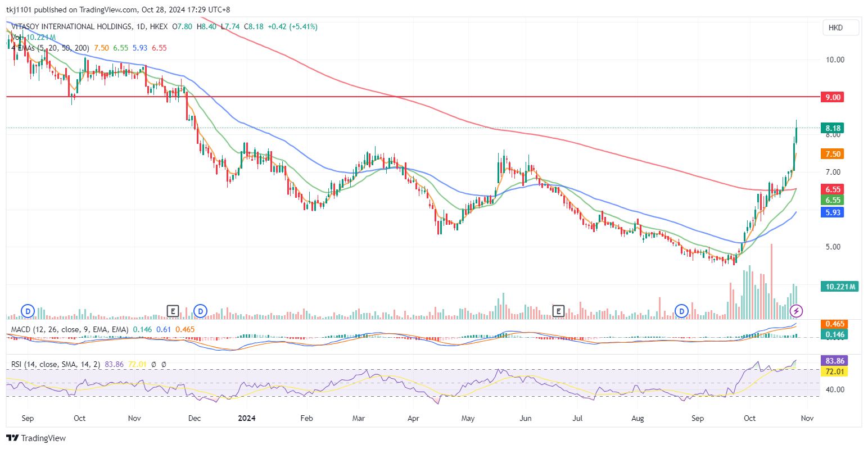Click the VITASOY INTERNATIONAL HOLDINGS symbol title
Screen dimensions: 868x449
[72, 26]
